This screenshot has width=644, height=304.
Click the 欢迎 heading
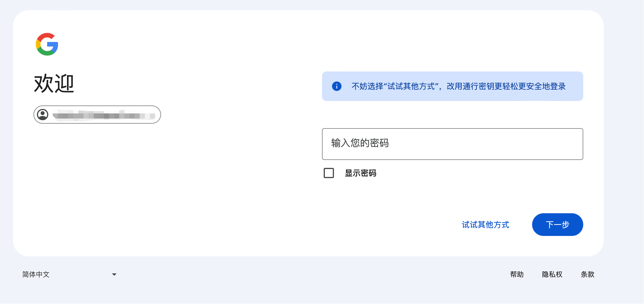pyautogui.click(x=54, y=83)
